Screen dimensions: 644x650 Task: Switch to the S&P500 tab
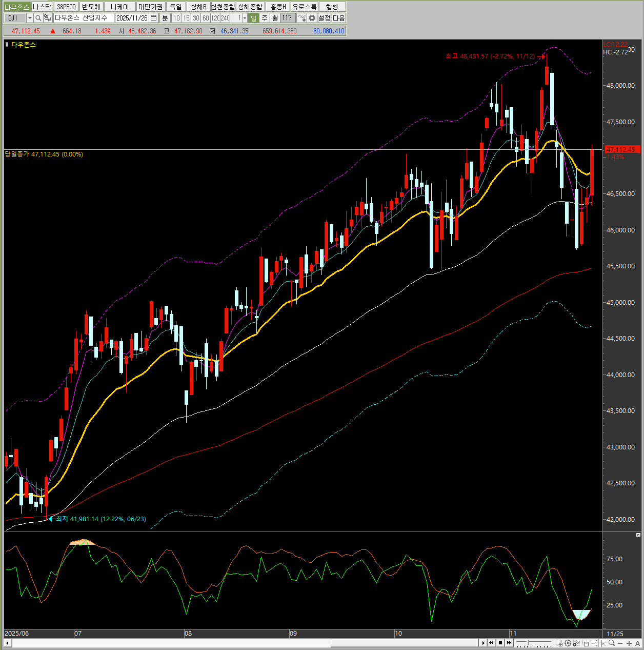pos(66,7)
